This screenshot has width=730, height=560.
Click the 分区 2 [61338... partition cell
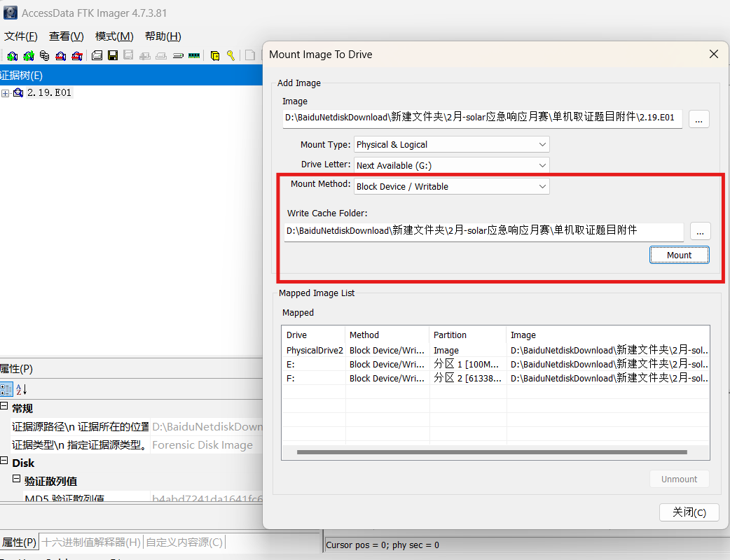coord(467,378)
